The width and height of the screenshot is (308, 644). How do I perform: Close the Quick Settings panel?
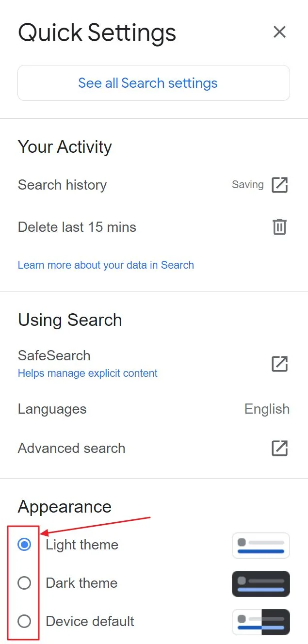pyautogui.click(x=279, y=32)
